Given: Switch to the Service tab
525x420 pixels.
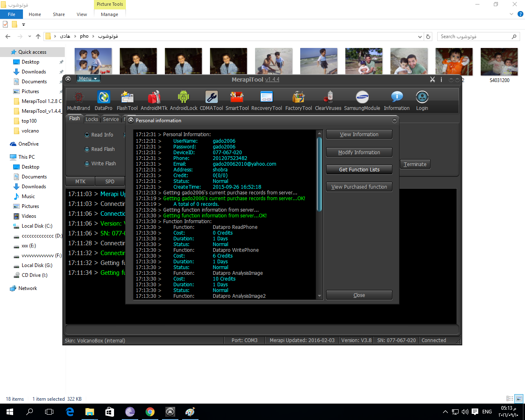Looking at the screenshot, I should click(x=111, y=119).
